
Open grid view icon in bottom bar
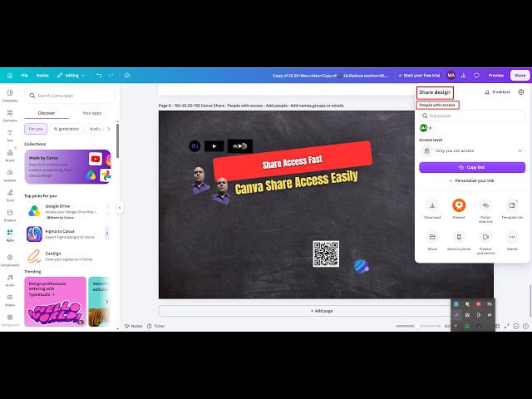pos(497,326)
